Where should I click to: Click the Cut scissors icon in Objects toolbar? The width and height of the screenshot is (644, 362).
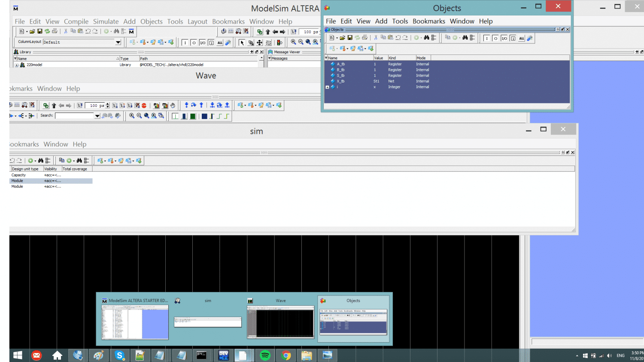coord(376,38)
